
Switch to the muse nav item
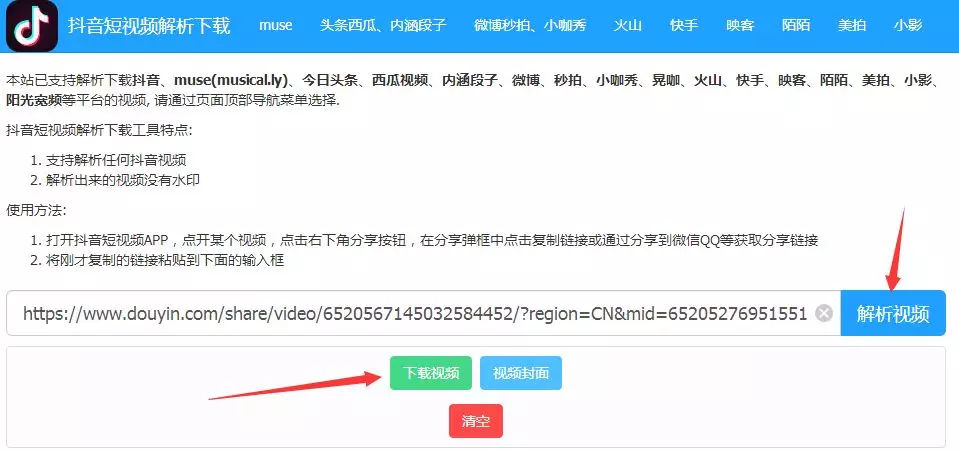(275, 26)
